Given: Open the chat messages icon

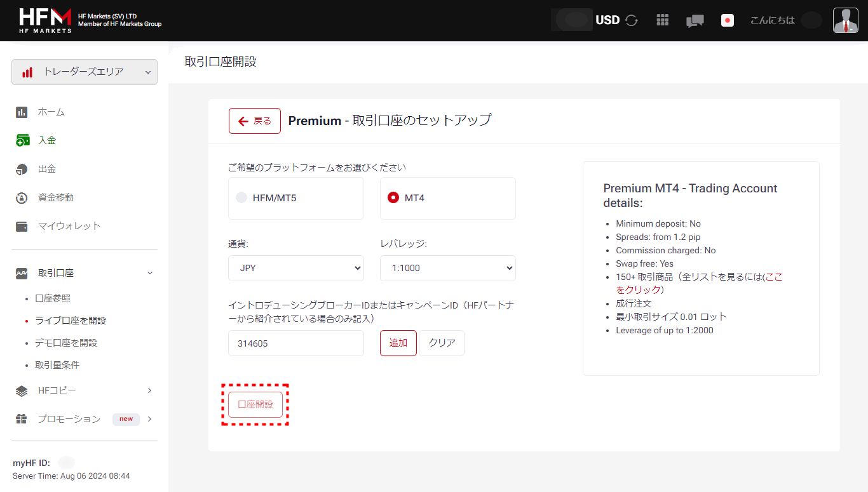Looking at the screenshot, I should point(695,21).
